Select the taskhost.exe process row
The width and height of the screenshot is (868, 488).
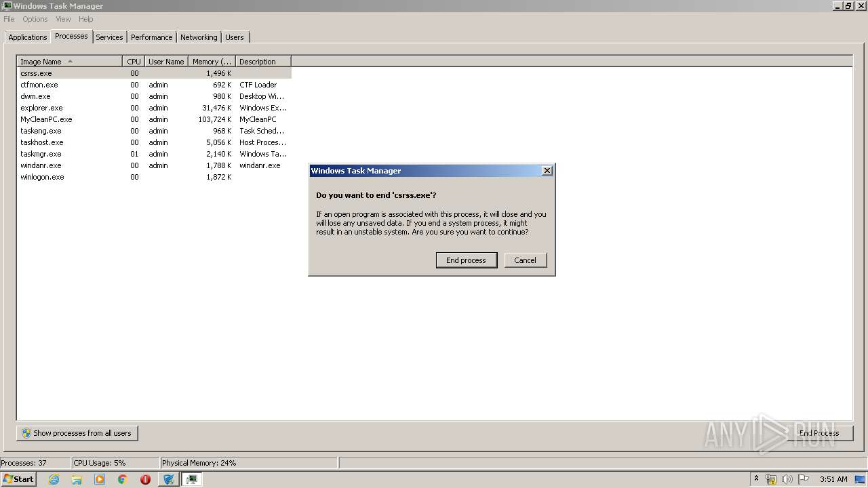click(155, 142)
